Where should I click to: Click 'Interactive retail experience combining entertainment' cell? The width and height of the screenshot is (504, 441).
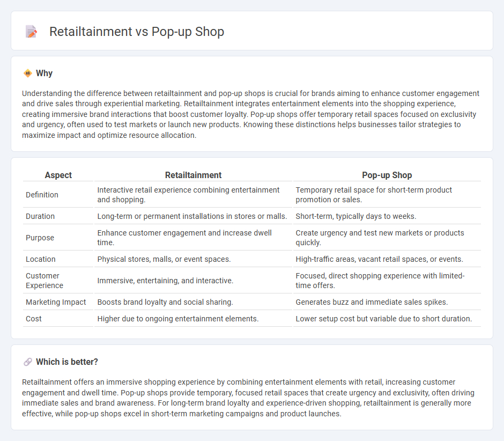click(193, 195)
